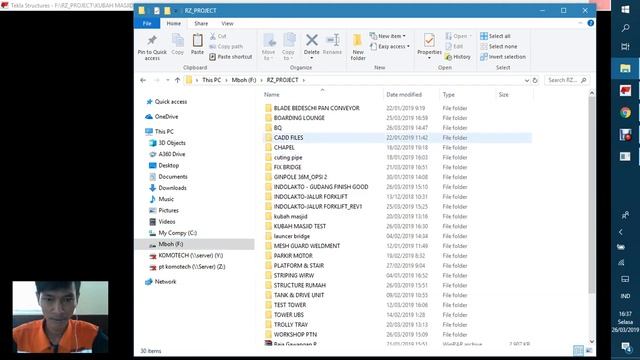Click Copy path in Clipboard group
640x360 pixels.
tap(226, 47)
